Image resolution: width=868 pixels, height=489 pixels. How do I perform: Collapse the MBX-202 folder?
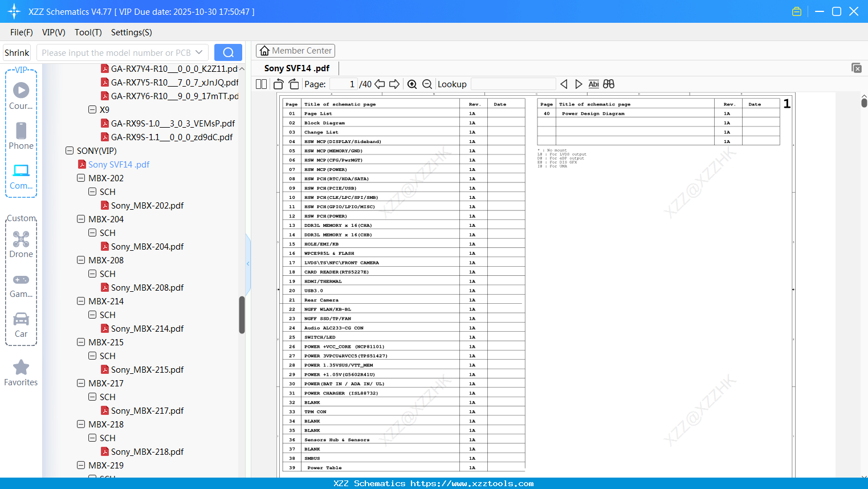pos(81,178)
